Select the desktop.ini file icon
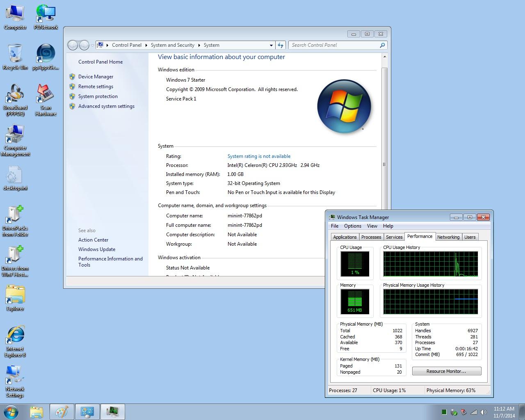This screenshot has width=525, height=420. pos(15,178)
